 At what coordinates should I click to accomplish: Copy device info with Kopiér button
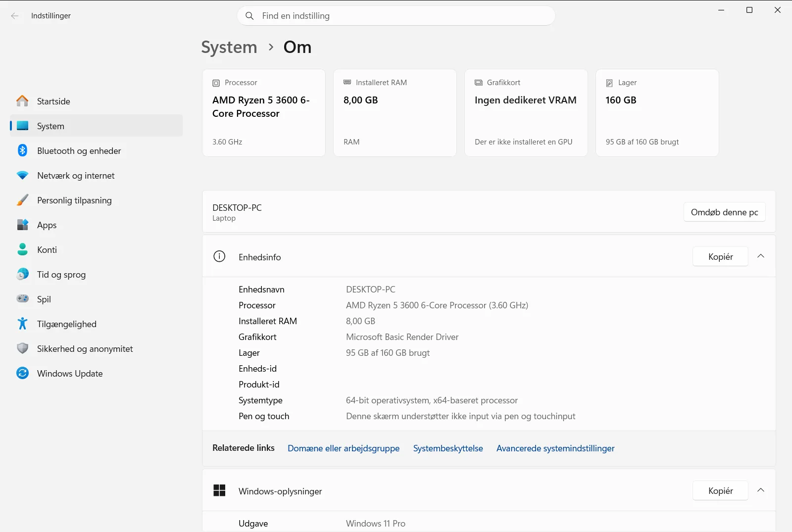(720, 256)
